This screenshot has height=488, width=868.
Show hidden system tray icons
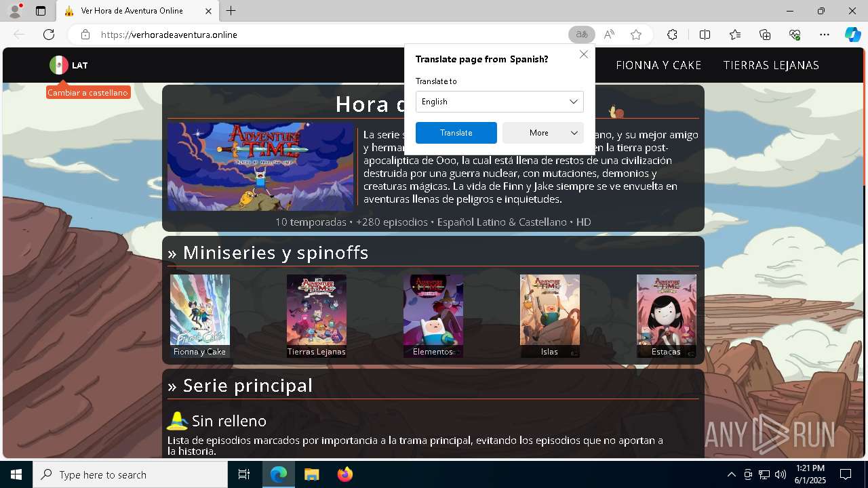coord(731,474)
